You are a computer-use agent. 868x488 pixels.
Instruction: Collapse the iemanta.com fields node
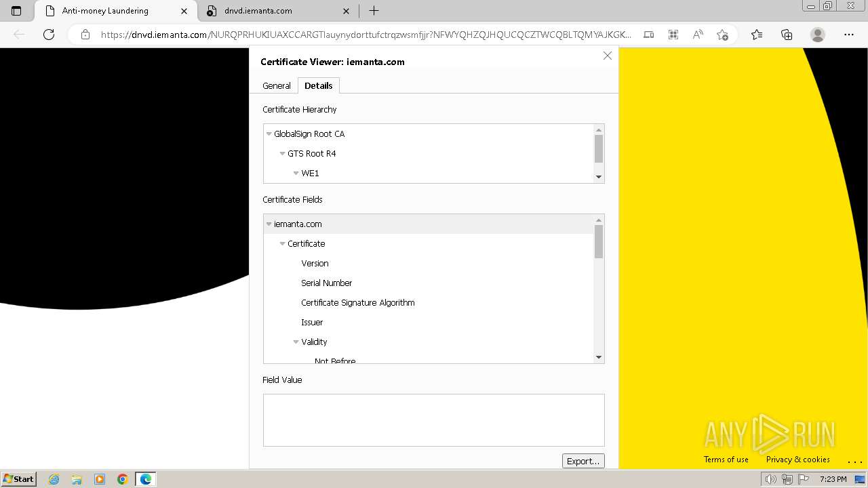[269, 224]
